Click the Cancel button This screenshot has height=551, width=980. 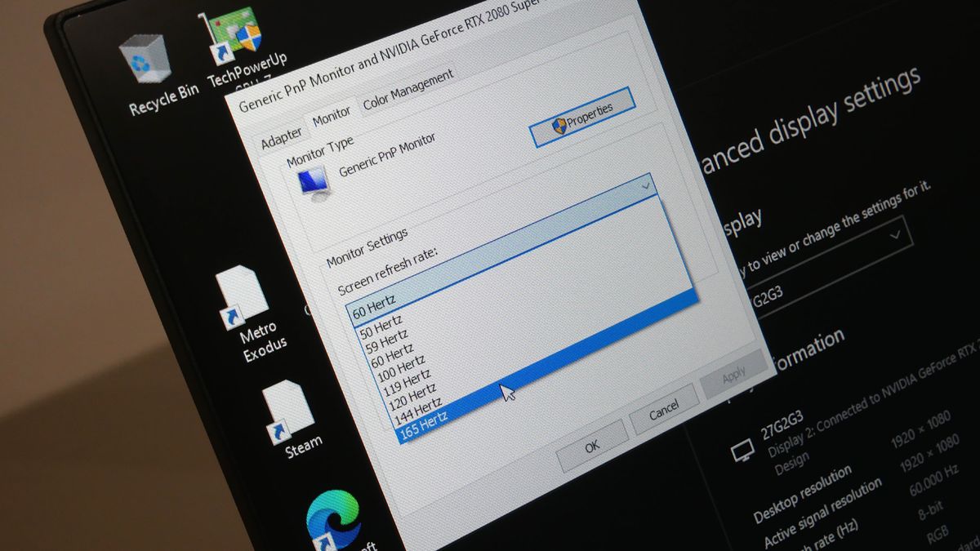[x=665, y=408]
